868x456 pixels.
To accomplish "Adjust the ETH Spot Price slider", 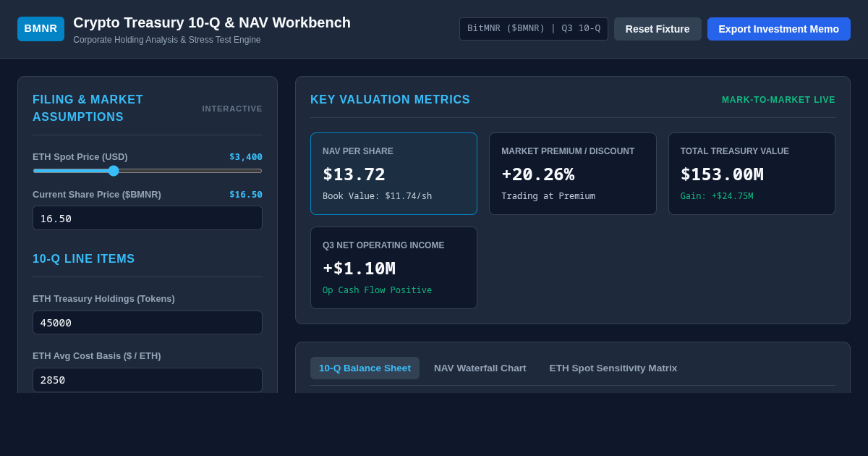I will tap(148, 171).
